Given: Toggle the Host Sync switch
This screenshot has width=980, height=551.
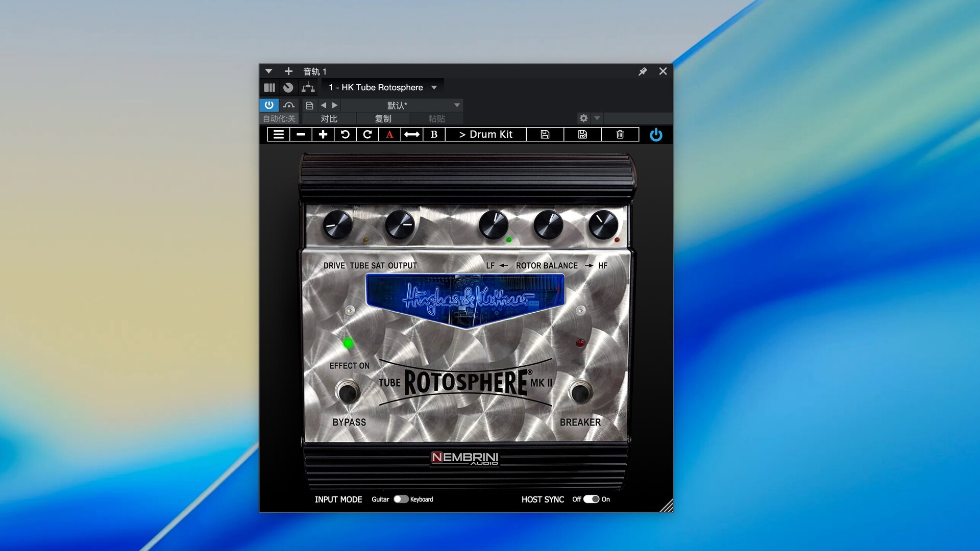Looking at the screenshot, I should pos(591,499).
